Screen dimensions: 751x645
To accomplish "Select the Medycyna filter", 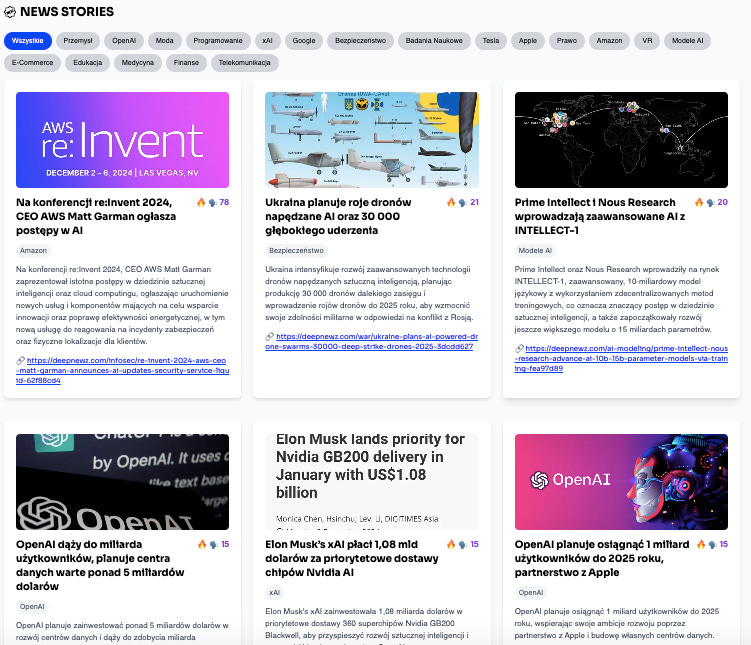I will coord(137,63).
